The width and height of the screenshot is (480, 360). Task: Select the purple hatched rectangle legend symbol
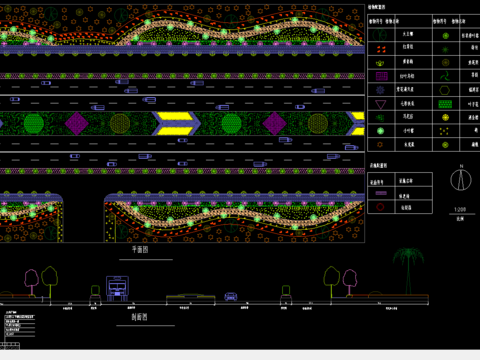382,76
